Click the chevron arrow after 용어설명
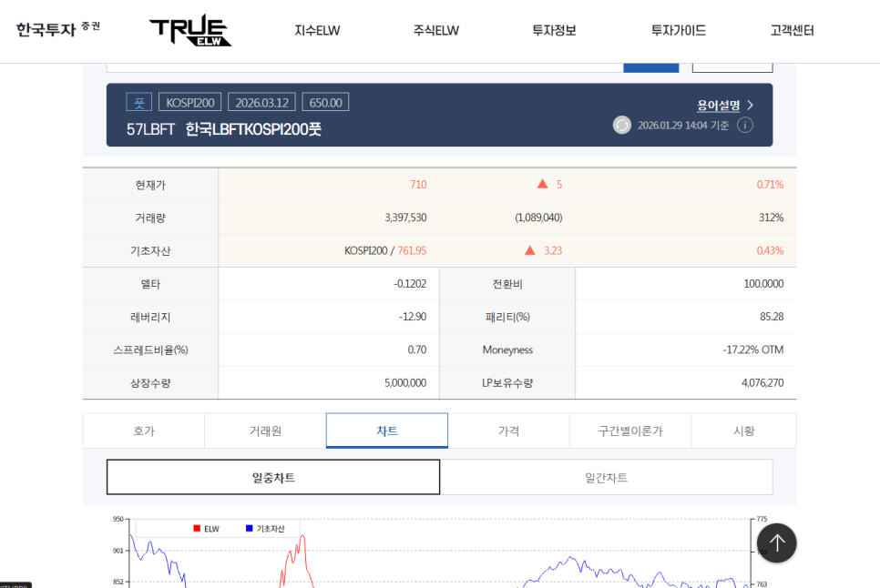880x588 pixels. 751,105
